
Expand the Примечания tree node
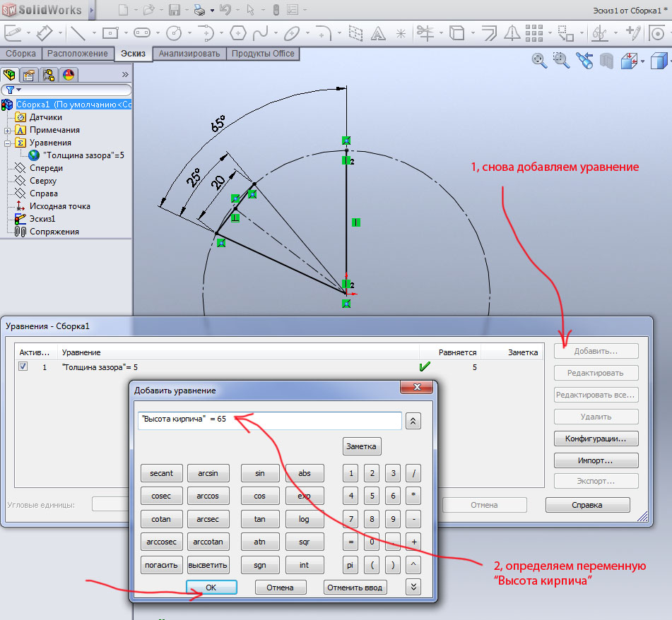pyautogui.click(x=7, y=130)
